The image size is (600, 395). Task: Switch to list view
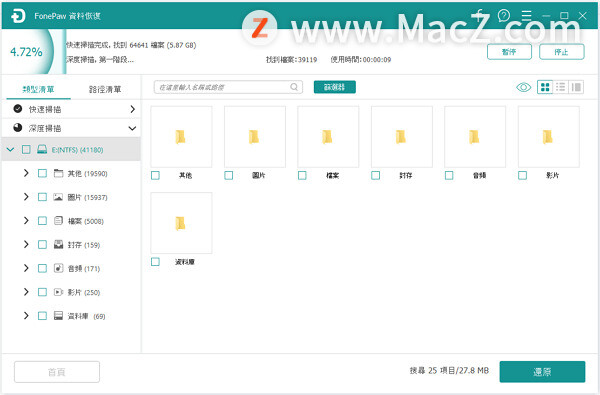561,87
